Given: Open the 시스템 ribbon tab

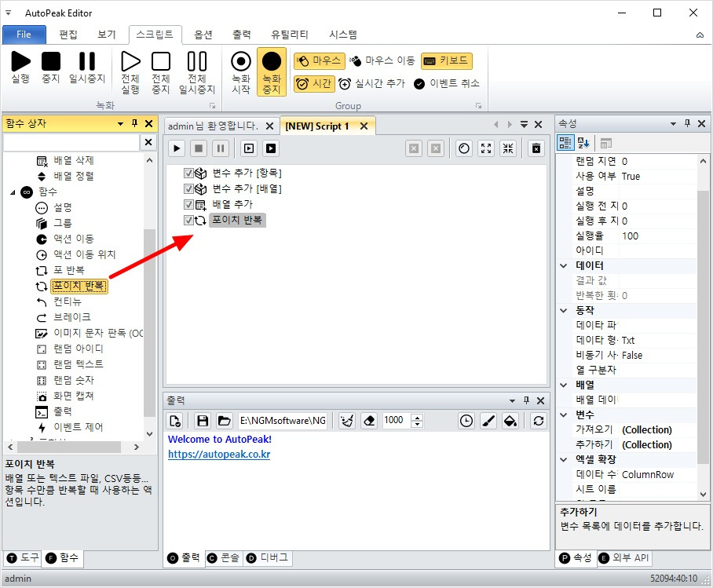Looking at the screenshot, I should click(x=343, y=35).
